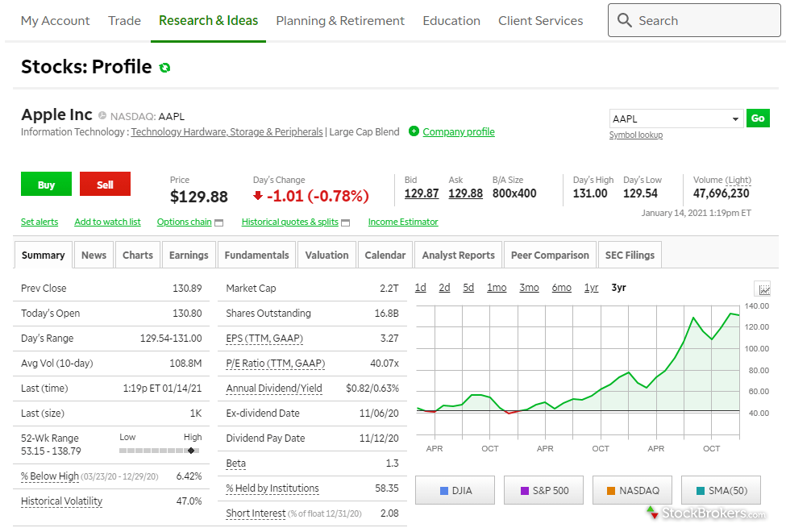Viewport: 786px width, 532px height.
Task: Select the 1mo chart range
Action: [x=497, y=288]
